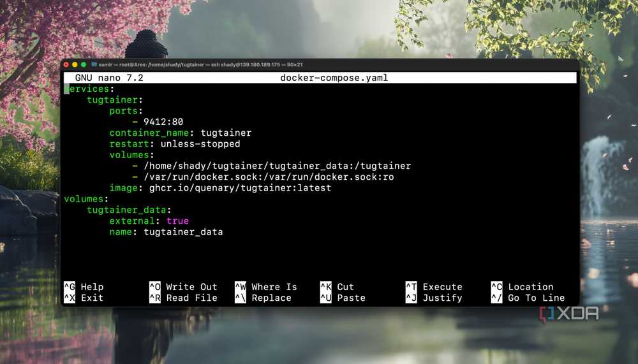
Task: Click the '^U Paste' shortcut
Action: (x=343, y=297)
